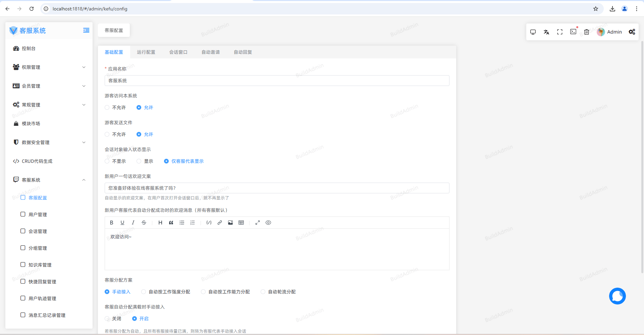
Task: Switch to the 运行配置 tab
Action: click(x=146, y=52)
